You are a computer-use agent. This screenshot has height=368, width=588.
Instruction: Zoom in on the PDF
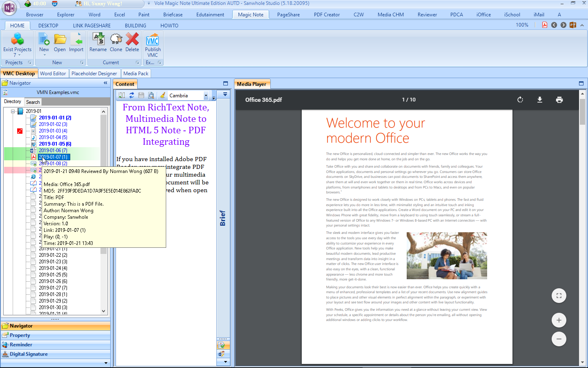559,320
